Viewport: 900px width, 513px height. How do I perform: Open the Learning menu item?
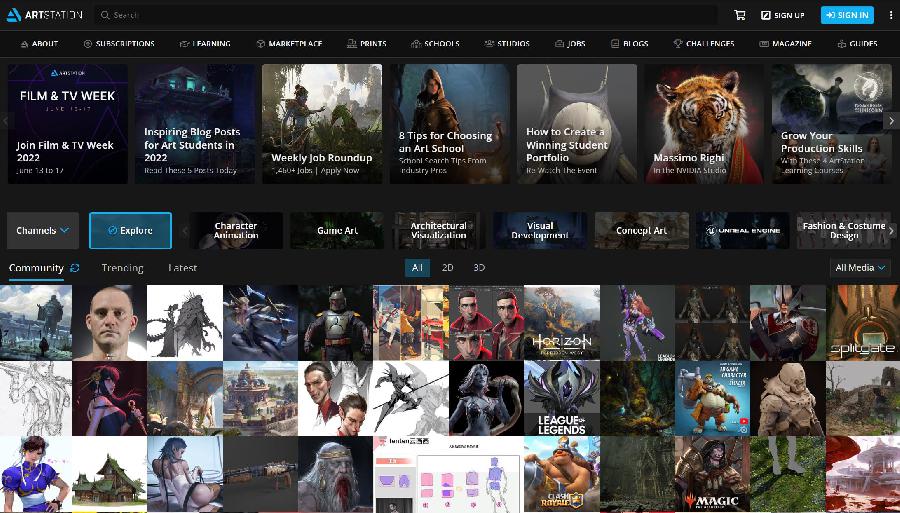click(205, 44)
